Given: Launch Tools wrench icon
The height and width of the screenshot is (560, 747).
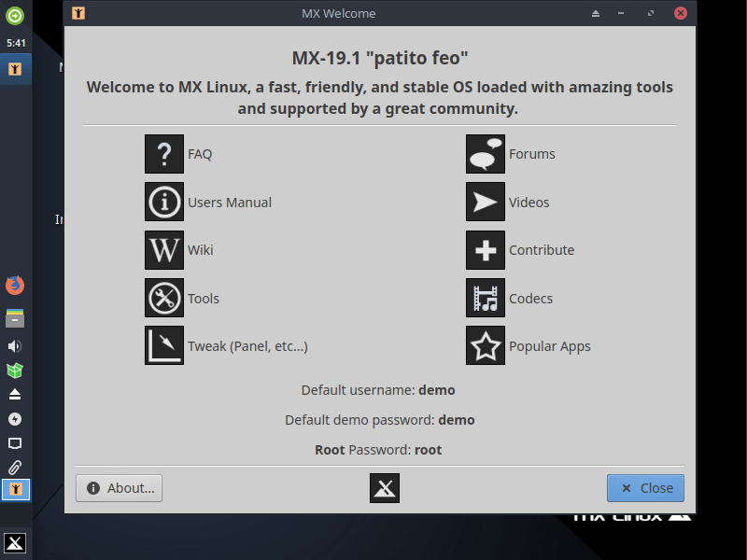Looking at the screenshot, I should (164, 298).
